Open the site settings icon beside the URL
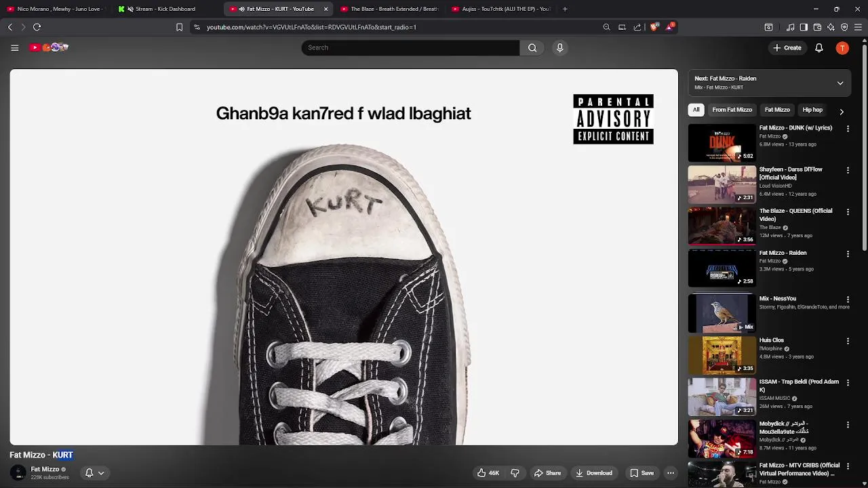This screenshot has width=868, height=488. coord(197,27)
